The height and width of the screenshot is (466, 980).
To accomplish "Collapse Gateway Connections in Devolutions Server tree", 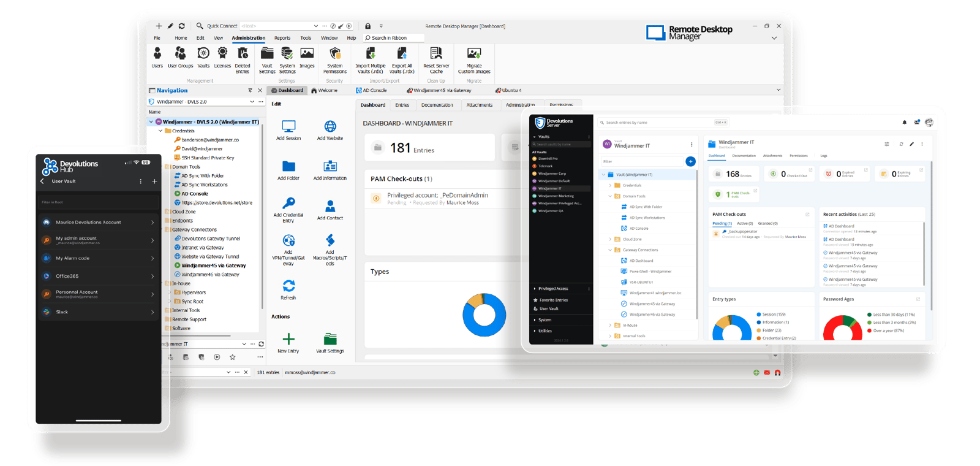I will click(610, 250).
